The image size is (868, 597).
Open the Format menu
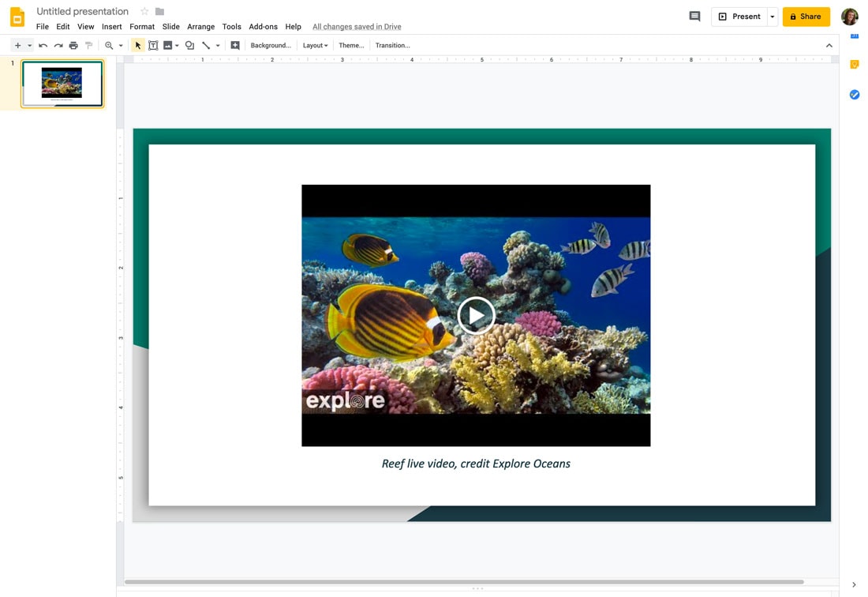[142, 27]
